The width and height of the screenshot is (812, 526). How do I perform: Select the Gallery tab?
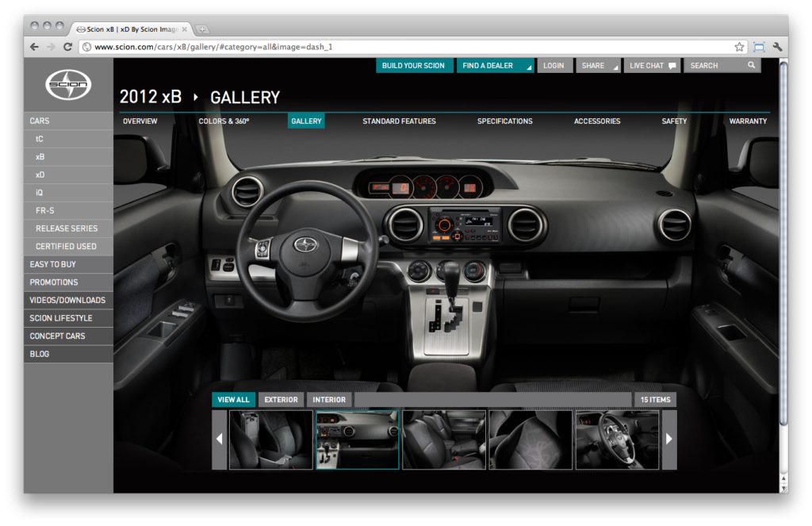point(306,121)
